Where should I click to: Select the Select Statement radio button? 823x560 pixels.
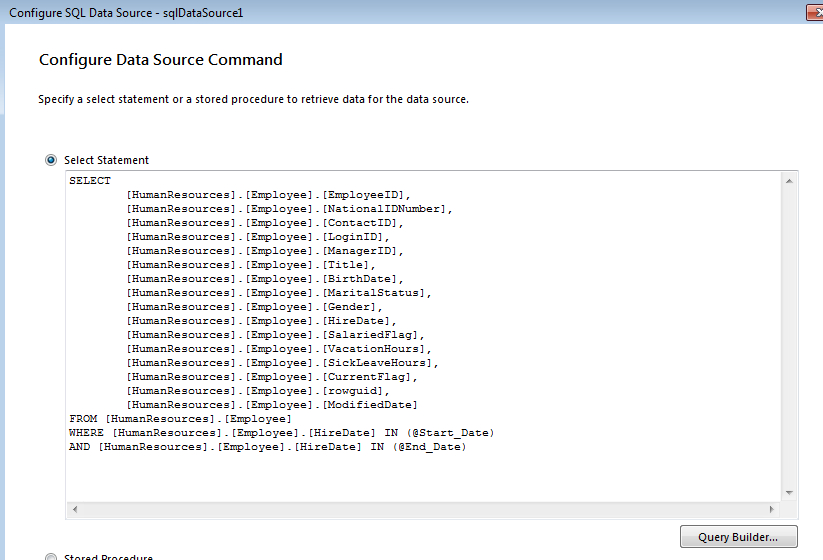51,160
